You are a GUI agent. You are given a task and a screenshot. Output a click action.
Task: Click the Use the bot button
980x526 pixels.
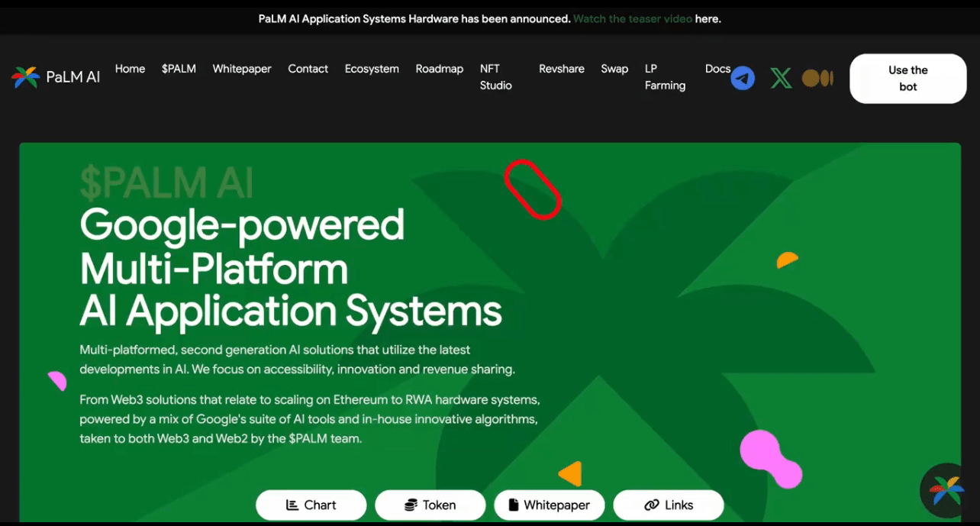[x=908, y=79]
